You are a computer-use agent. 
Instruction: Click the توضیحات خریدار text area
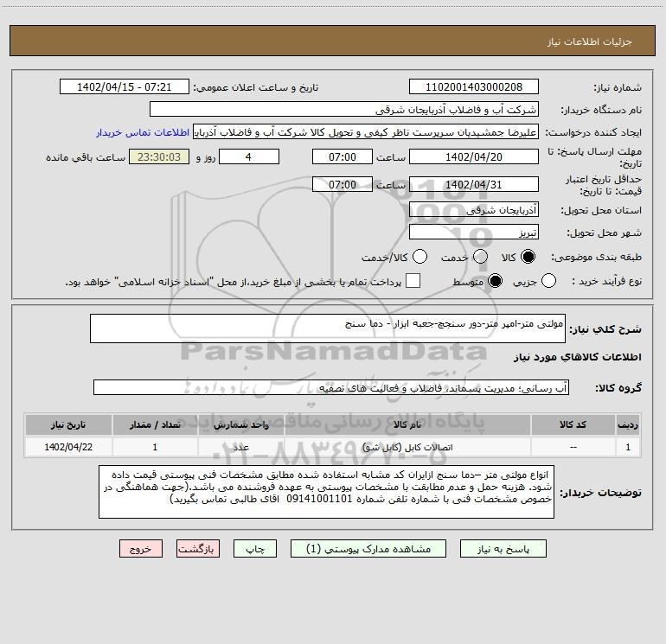pos(326,492)
